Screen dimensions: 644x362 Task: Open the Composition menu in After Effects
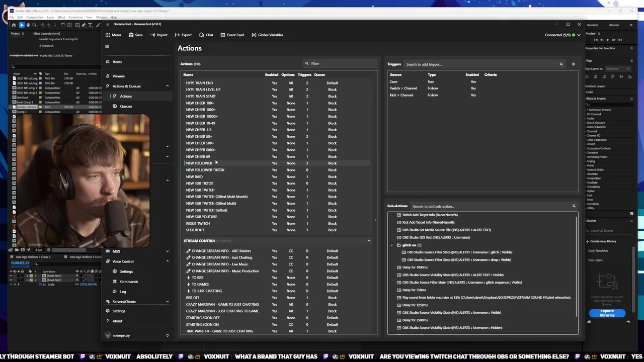35,18
